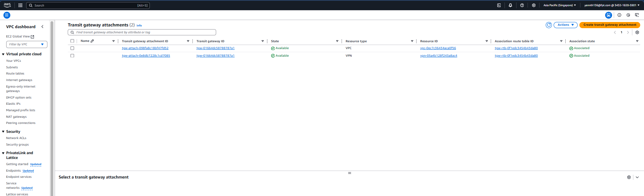Go to Route tables in sidebar
This screenshot has width=644, height=196.
[x=15, y=73]
